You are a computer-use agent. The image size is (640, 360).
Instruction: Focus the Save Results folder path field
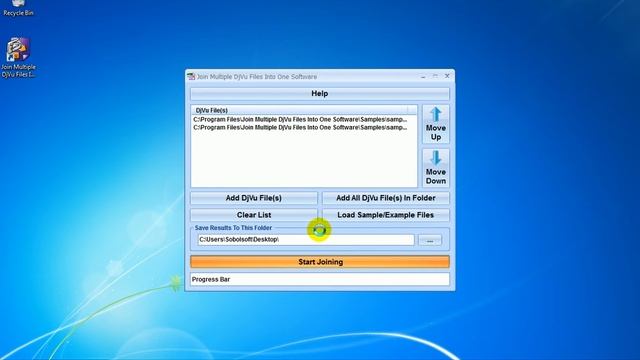click(306, 240)
